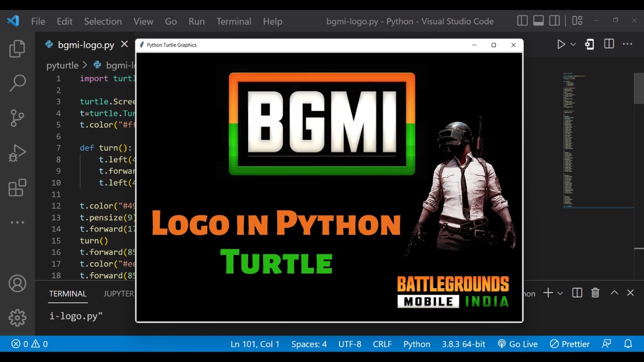This screenshot has height=362, width=644.
Task: Change line endings via CRLF
Action: [x=382, y=344]
